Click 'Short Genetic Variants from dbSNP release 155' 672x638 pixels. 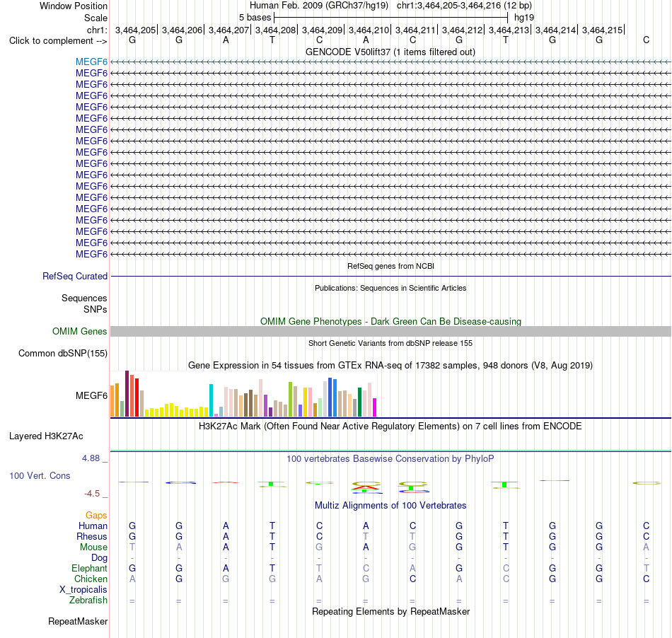(x=390, y=343)
